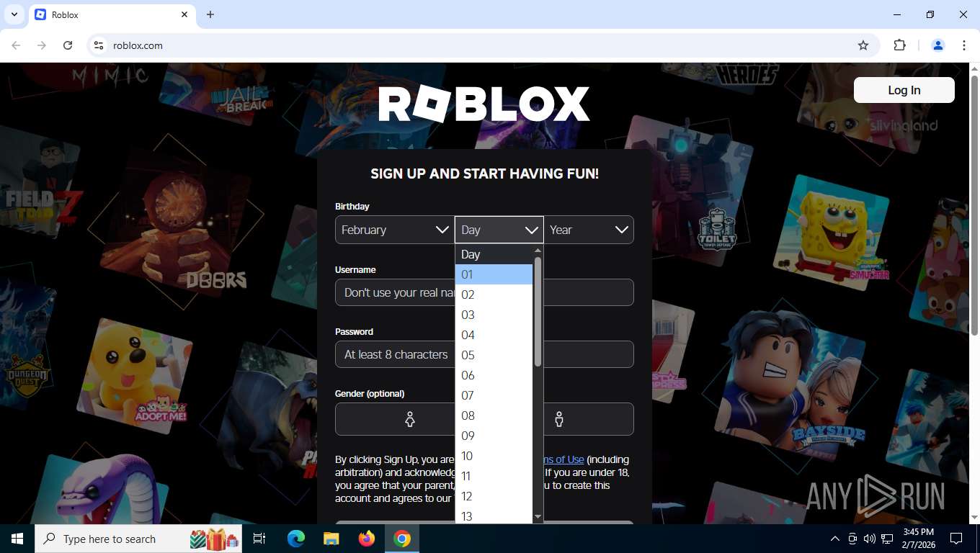Open the February month dropdown
This screenshot has height=553, width=980.
tap(394, 230)
